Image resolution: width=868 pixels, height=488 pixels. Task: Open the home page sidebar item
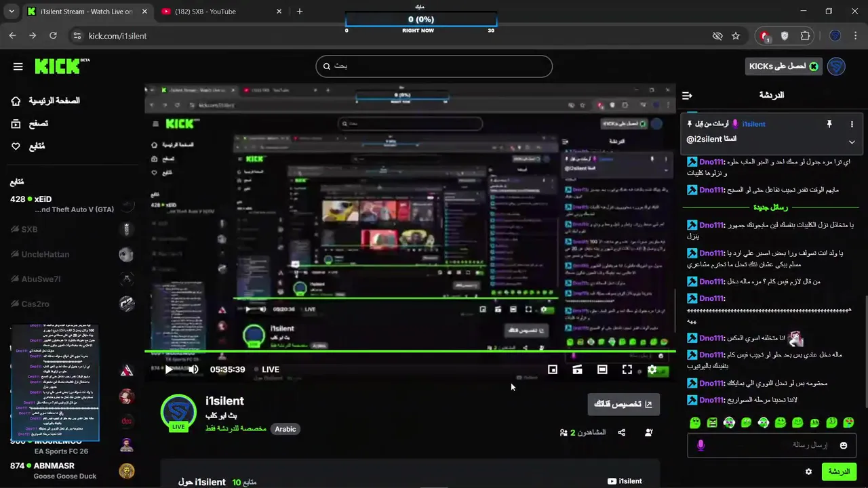(x=46, y=101)
